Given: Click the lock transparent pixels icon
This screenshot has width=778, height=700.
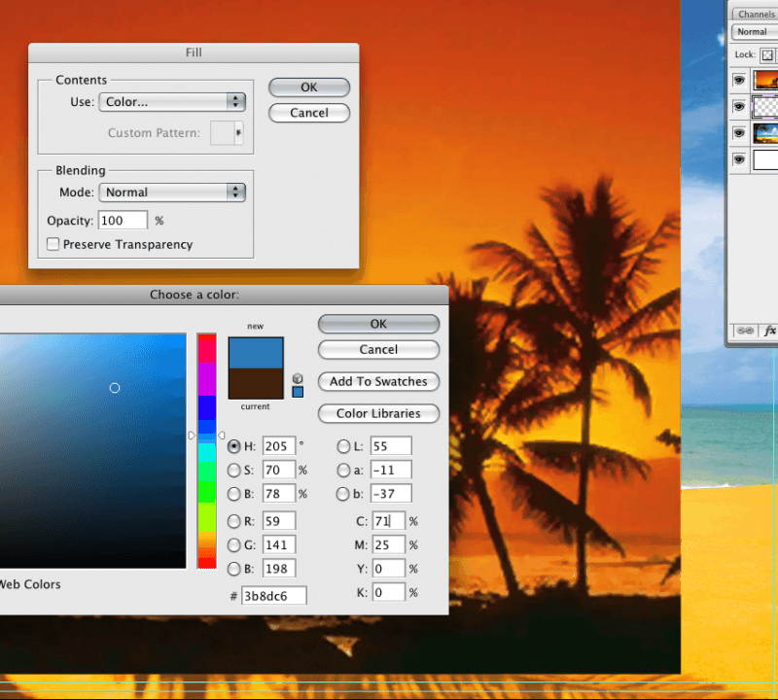Looking at the screenshot, I should 765,55.
